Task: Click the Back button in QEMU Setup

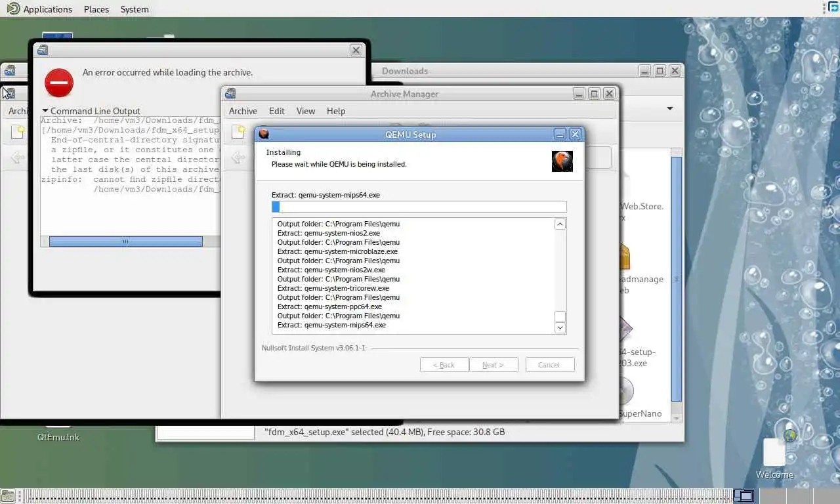Action: coord(444,365)
